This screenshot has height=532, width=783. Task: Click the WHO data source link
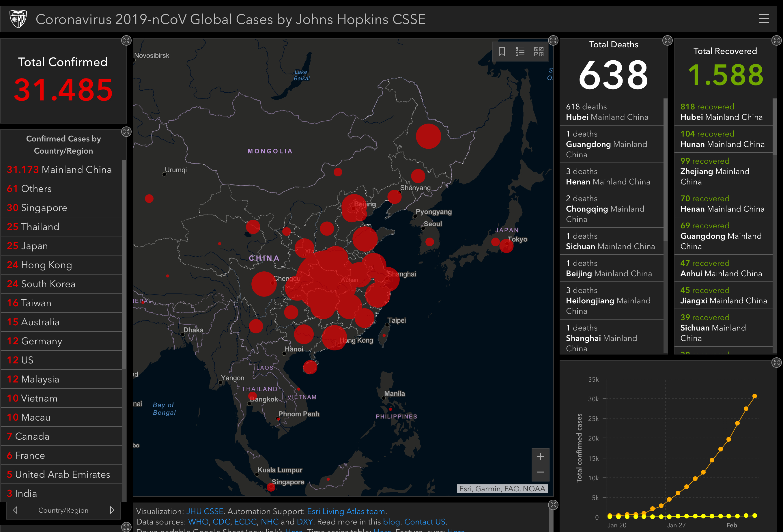pyautogui.click(x=198, y=522)
